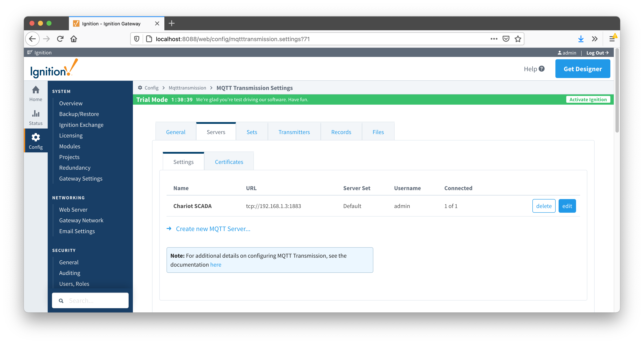Open Auditing sidebar item
Viewport: 644px width, 344px height.
click(69, 273)
